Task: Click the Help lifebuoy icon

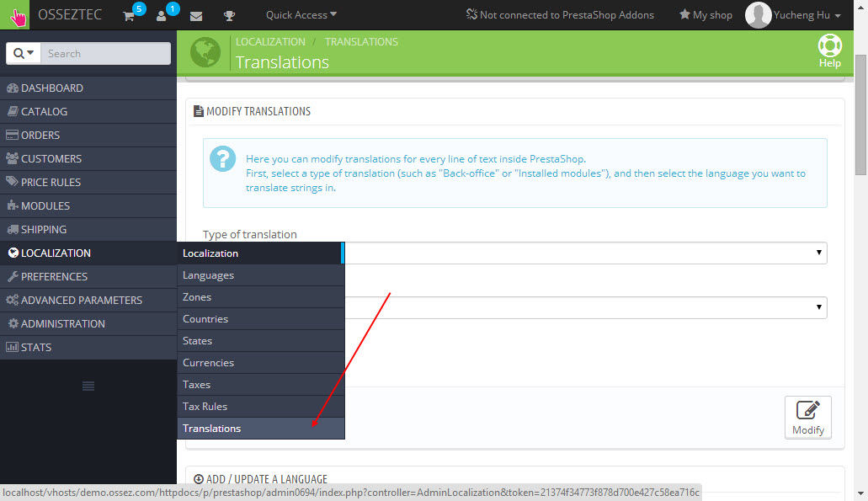Action: (x=829, y=46)
